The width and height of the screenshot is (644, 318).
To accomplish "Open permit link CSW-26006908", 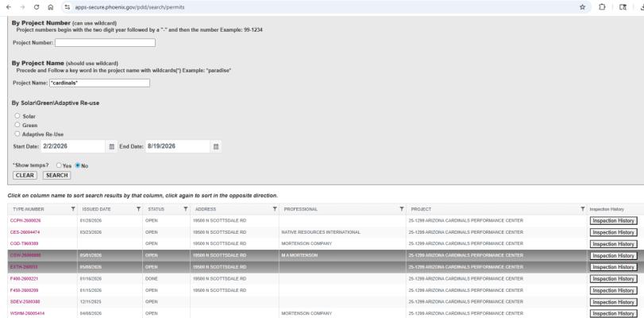I will click(25, 255).
